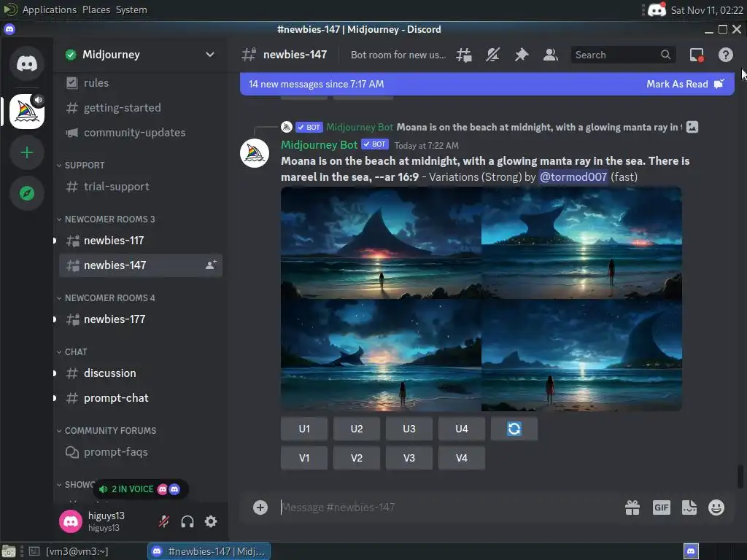Open User Settings gear icon
The height and width of the screenshot is (560, 747).
point(211,521)
